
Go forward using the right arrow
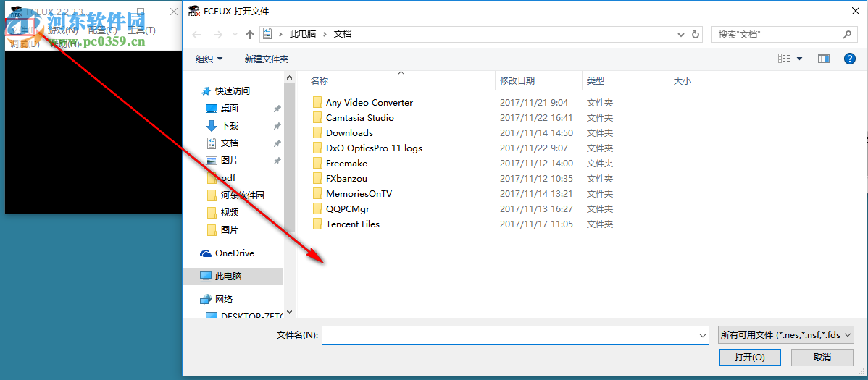218,34
